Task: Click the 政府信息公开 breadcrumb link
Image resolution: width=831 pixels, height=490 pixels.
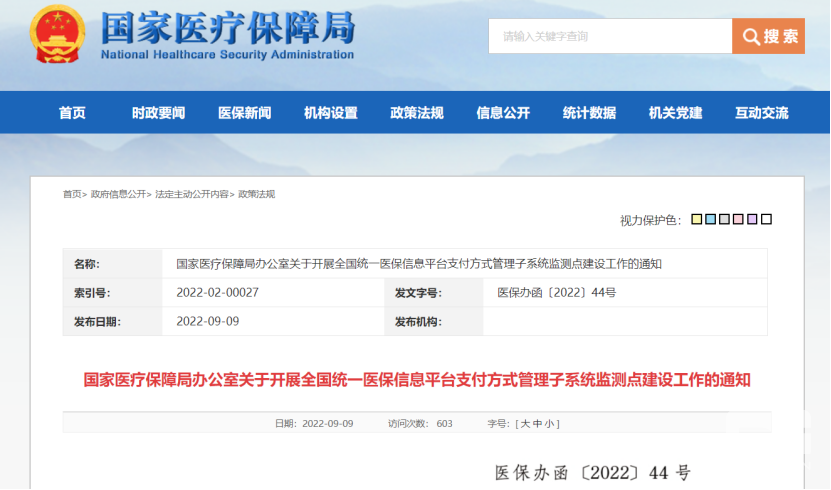Action: [x=118, y=194]
